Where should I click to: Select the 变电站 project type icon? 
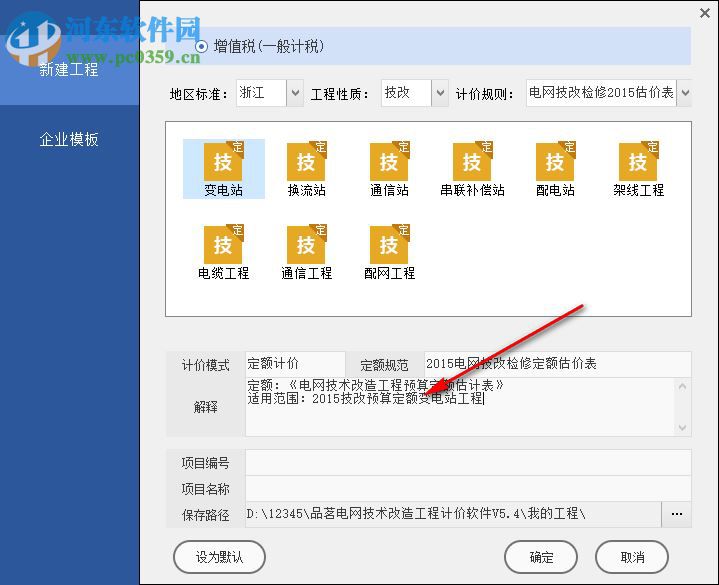point(223,168)
